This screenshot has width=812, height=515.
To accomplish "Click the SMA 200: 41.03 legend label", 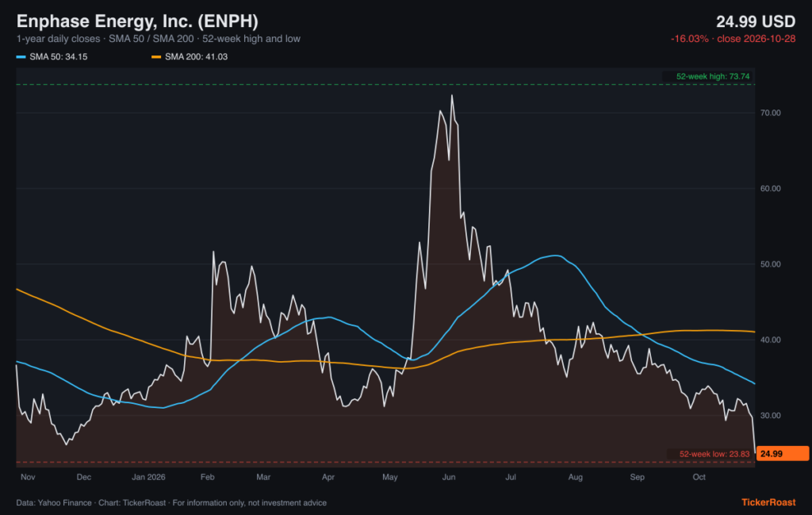I will (197, 57).
